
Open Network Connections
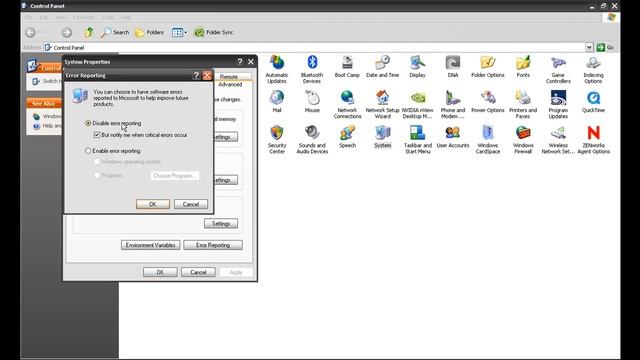click(347, 104)
